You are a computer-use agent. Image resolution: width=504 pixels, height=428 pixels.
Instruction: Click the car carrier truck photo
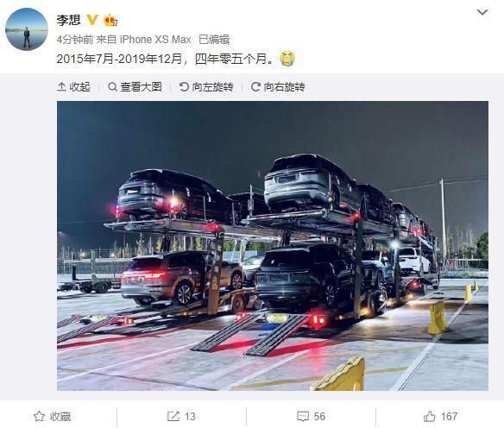pos(273,246)
